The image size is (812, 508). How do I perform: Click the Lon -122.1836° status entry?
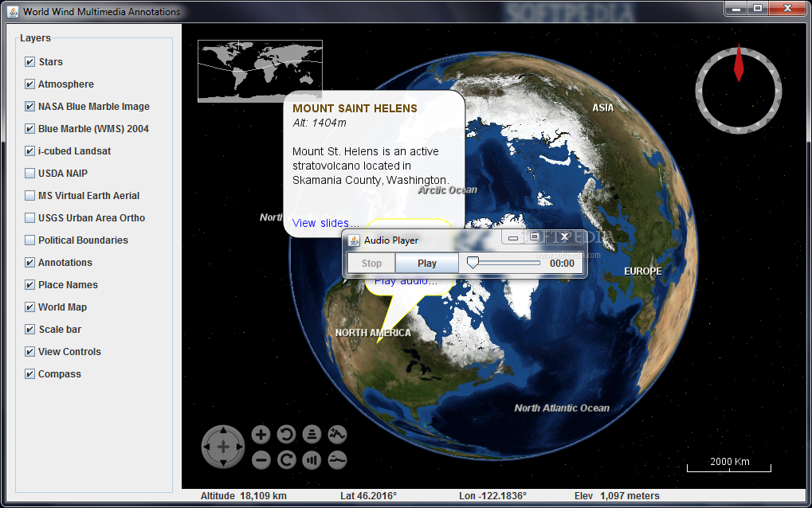[492, 495]
